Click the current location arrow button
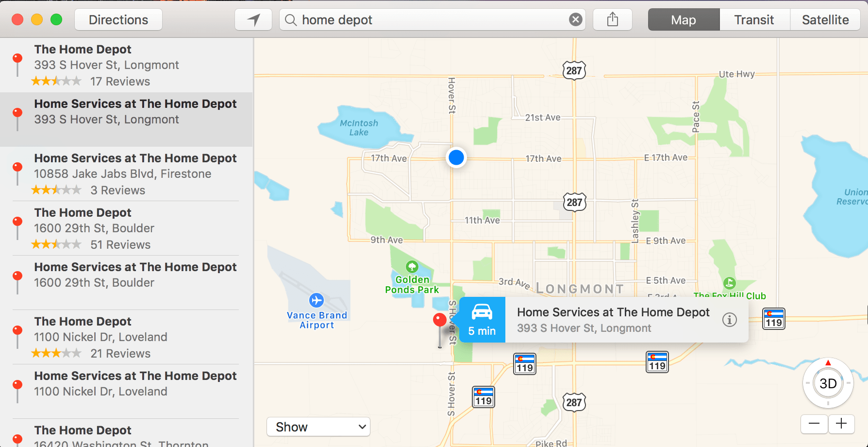868x447 pixels. pyautogui.click(x=253, y=20)
